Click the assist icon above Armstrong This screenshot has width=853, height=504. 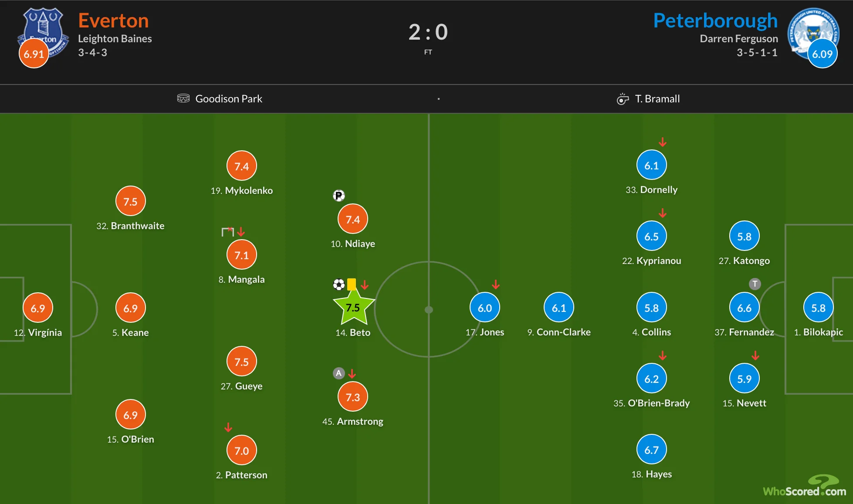coord(339,373)
